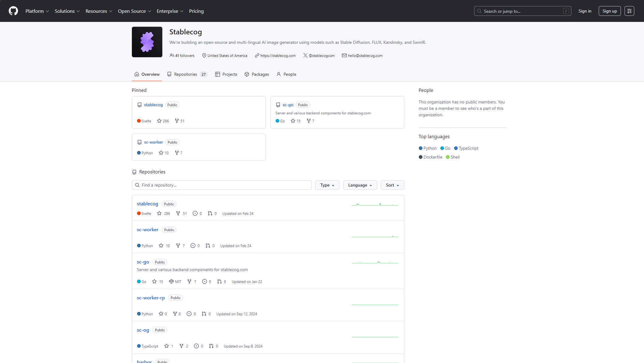This screenshot has height=363, width=644.
Task: Expand the Type filter dropdown
Action: point(327,185)
